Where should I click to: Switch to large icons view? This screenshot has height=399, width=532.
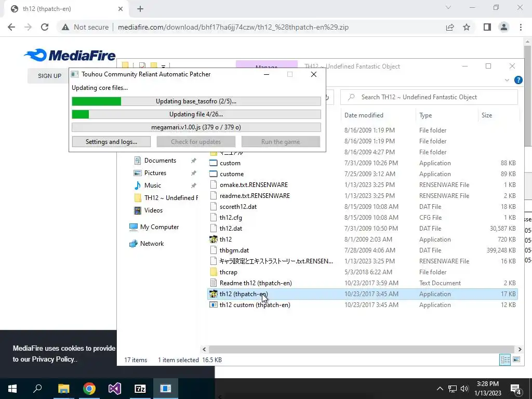click(516, 360)
